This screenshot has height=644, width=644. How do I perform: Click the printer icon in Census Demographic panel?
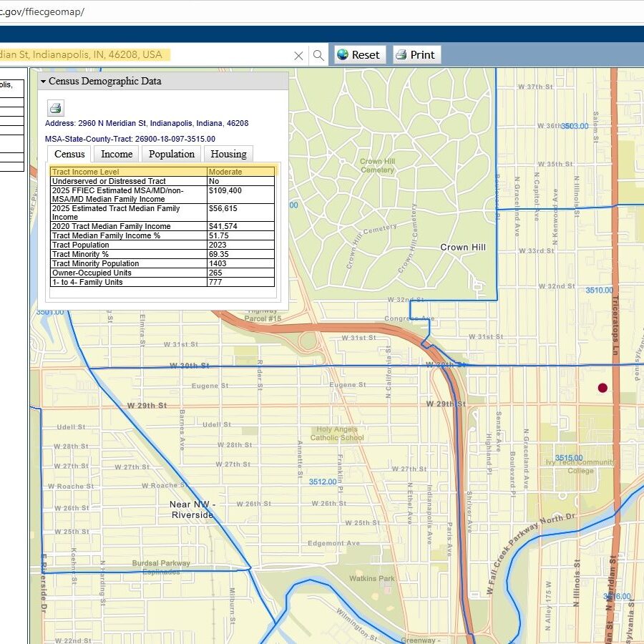coord(55,109)
